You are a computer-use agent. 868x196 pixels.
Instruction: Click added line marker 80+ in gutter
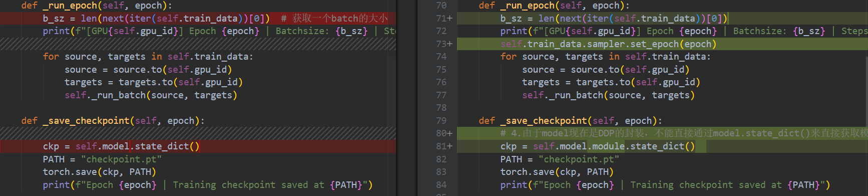444,133
